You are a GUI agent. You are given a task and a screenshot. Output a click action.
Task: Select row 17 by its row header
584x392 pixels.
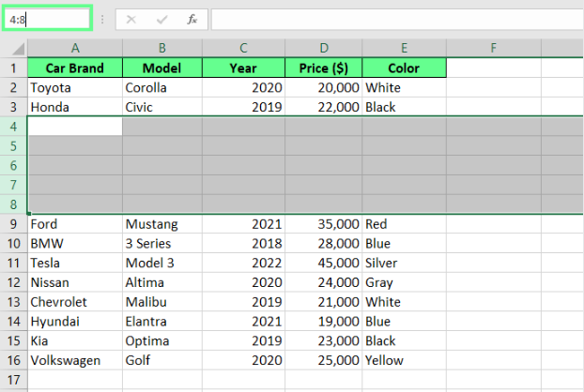pos(14,381)
